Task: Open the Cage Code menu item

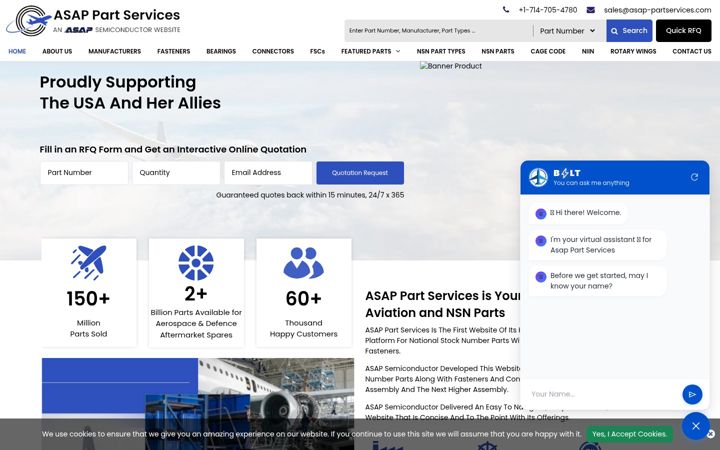Action: (548, 51)
